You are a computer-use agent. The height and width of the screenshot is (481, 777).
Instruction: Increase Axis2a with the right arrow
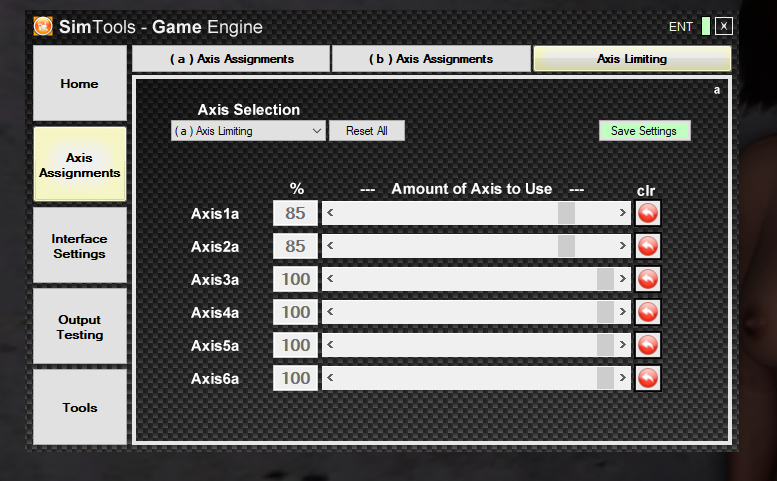(x=622, y=246)
